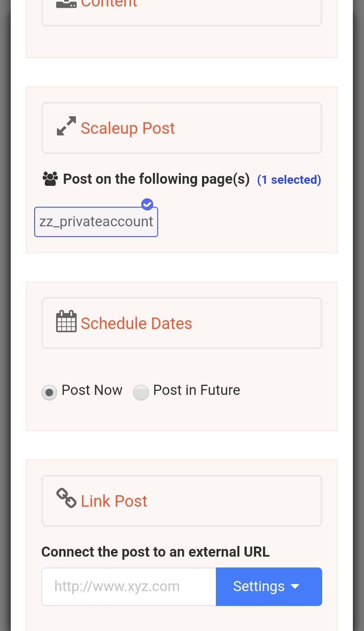The height and width of the screenshot is (631, 364).
Task: Click the Content section heading
Action: [x=109, y=4]
